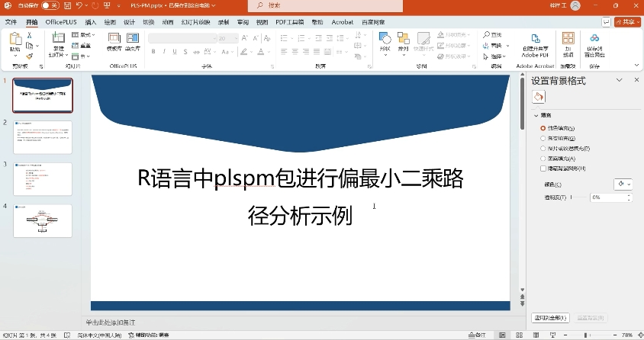Open the Design ribbon tab

[129, 22]
